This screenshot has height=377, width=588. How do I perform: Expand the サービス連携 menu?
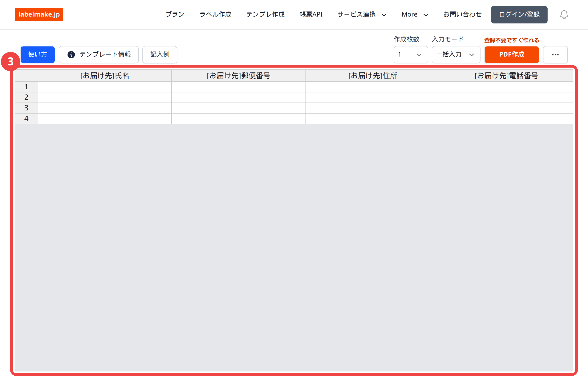click(x=362, y=14)
